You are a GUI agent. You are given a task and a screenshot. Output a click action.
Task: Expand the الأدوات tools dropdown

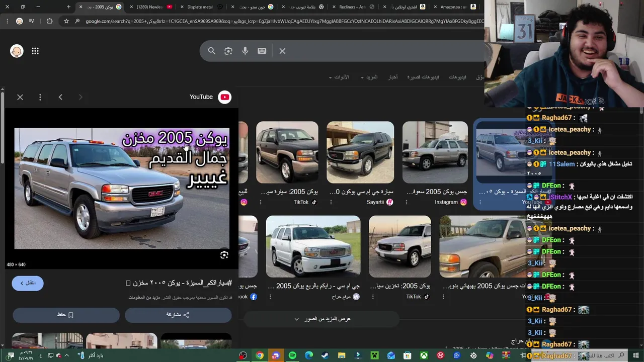(x=339, y=77)
